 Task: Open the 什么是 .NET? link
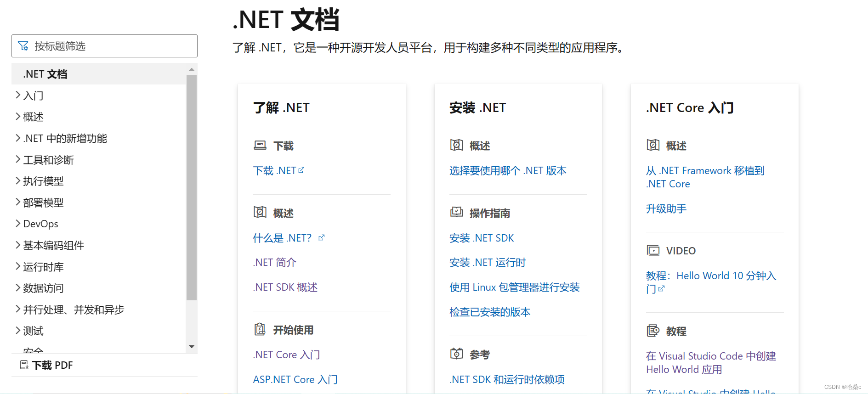(283, 238)
